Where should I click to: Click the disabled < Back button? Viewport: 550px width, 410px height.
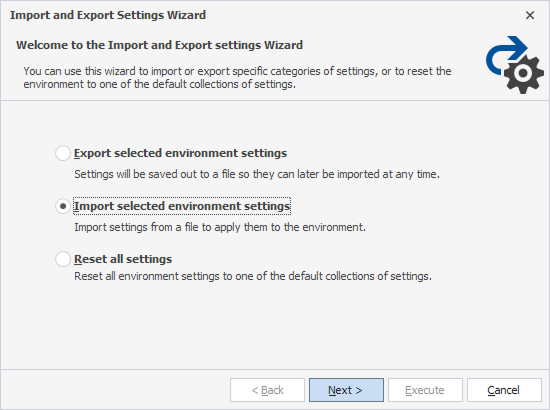[x=267, y=390]
